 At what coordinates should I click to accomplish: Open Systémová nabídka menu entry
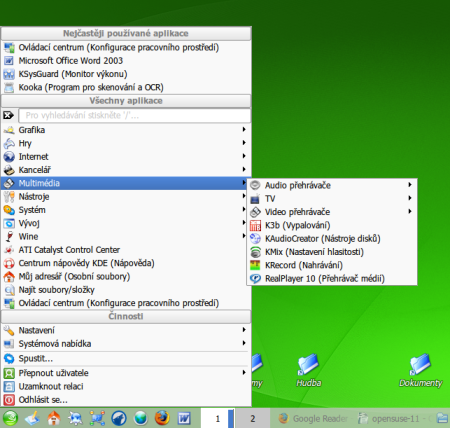pos(126,344)
